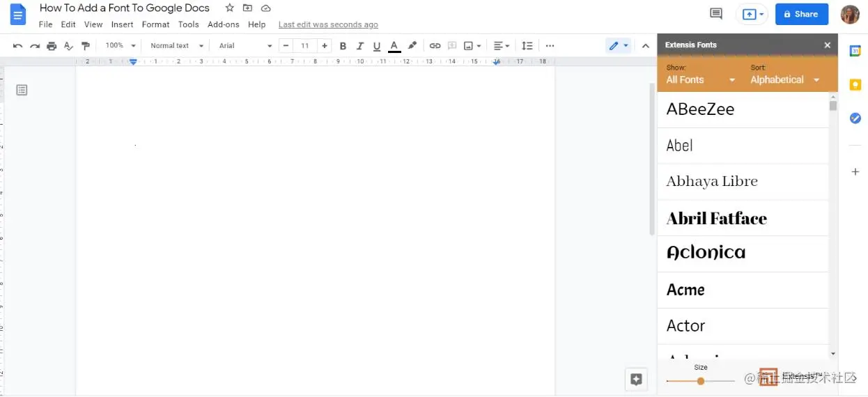Open the insert image dropdown
Image resolution: width=868 pixels, height=397 pixels.
pyautogui.click(x=473, y=46)
